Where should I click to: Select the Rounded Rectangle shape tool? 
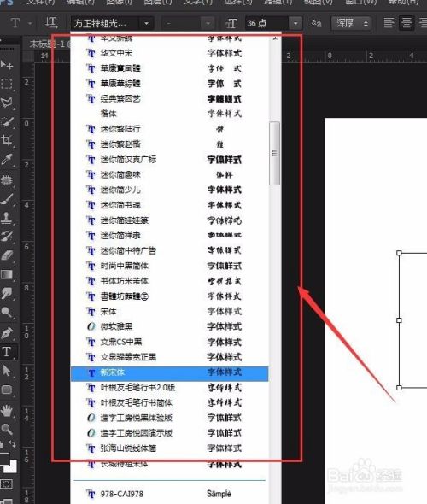(7, 390)
